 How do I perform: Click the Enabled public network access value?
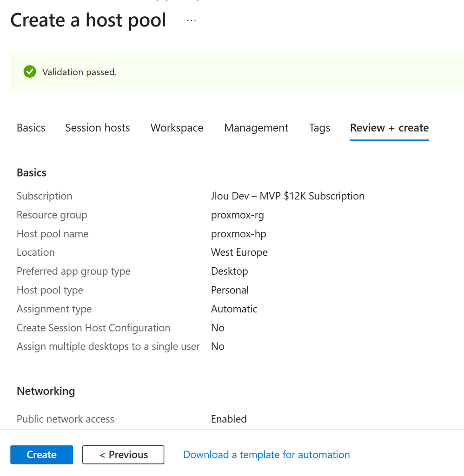click(x=229, y=419)
